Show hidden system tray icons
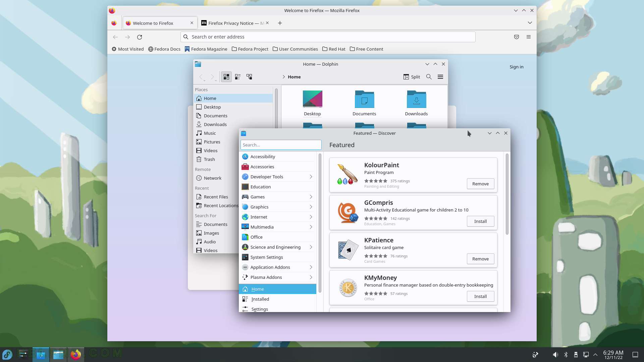644x362 pixels. (595, 355)
